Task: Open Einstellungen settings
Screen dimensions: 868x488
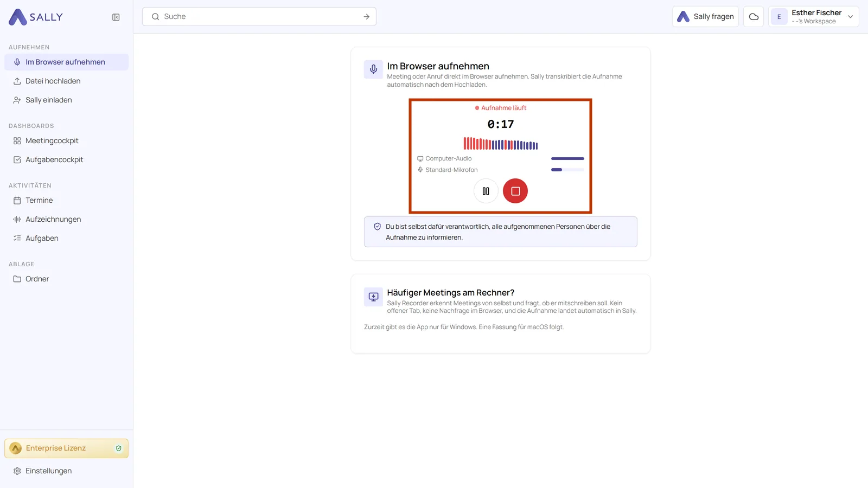Action: coord(67,471)
